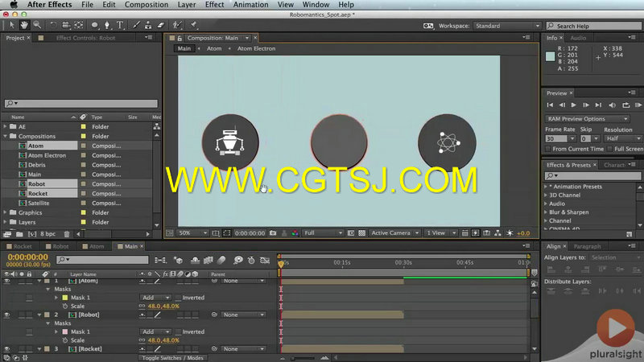Screen dimensions: 644x362
Task: Toggle Inverted checkbox for Atom Mask 1
Action: 178,298
